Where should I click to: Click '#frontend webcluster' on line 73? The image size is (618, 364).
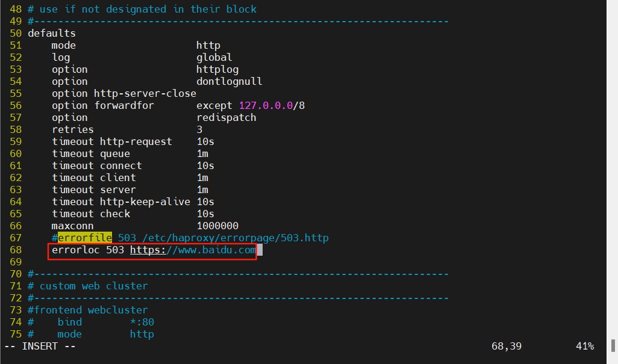pos(87,310)
